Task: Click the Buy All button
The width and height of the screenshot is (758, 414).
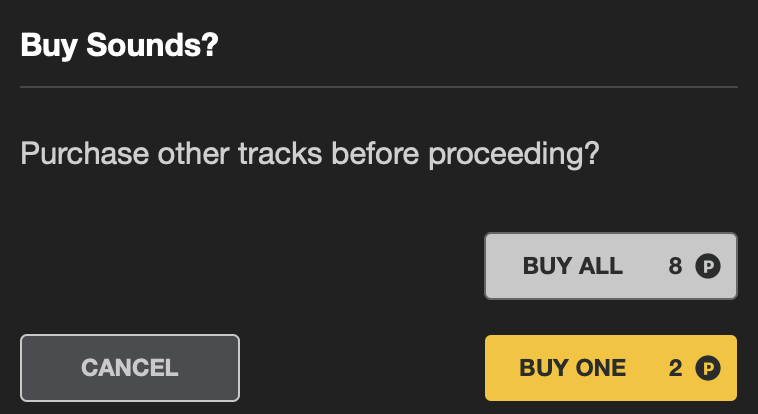Action: point(611,266)
